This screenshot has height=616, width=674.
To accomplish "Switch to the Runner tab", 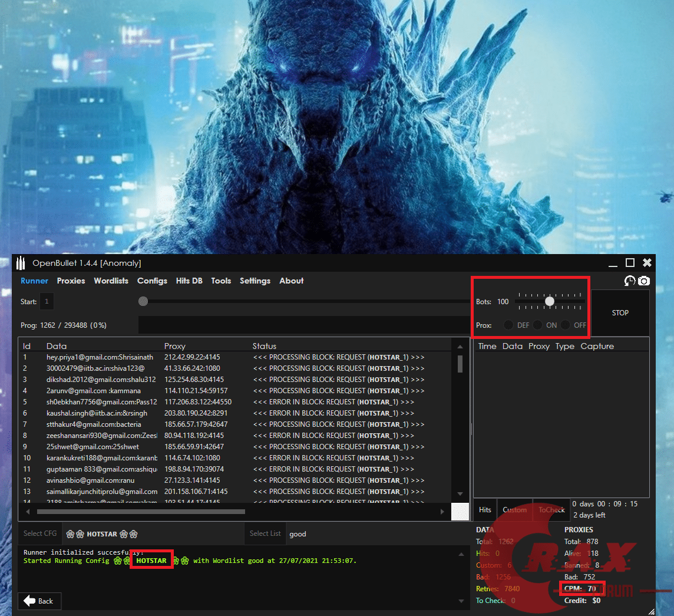I will [x=34, y=281].
